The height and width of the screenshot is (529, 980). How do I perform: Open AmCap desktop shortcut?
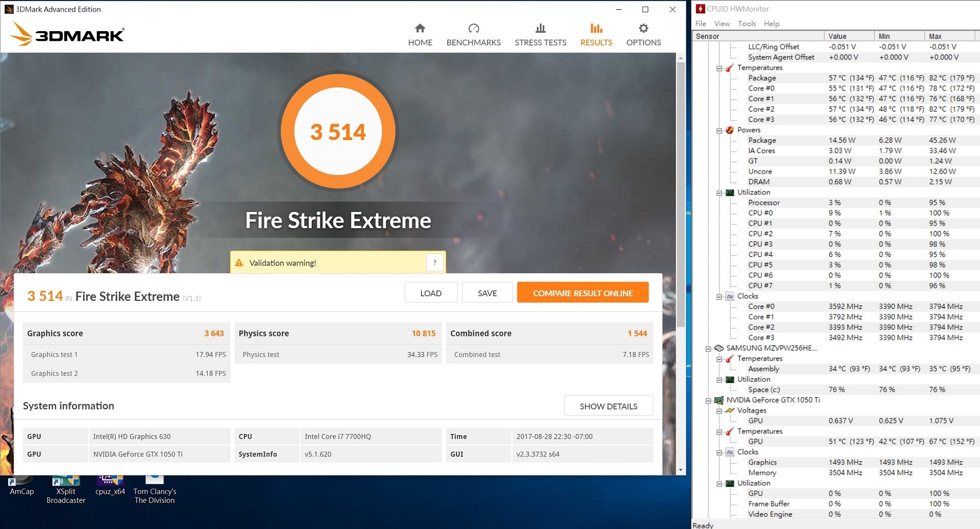[x=21, y=486]
